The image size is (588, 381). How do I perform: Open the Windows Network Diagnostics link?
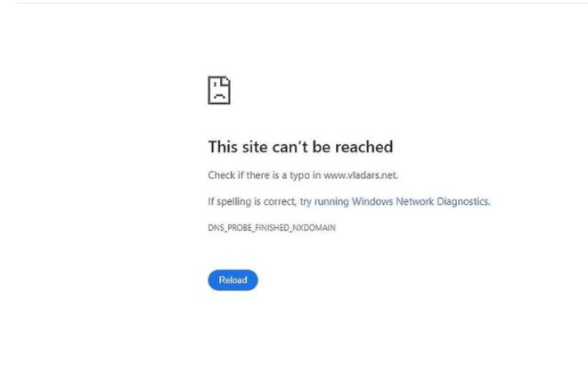tap(395, 201)
